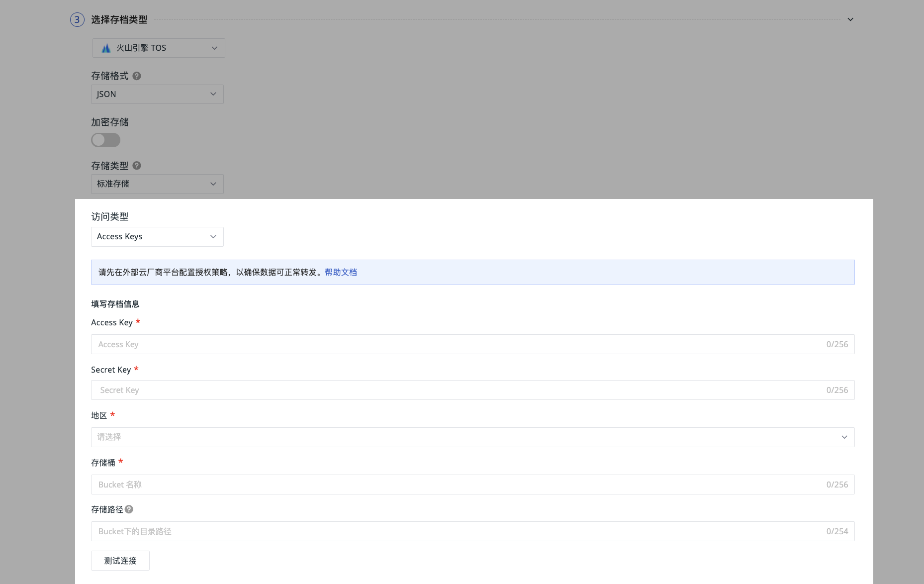Open the JSON storage format dropdown
This screenshot has width=924, height=584.
(x=157, y=94)
